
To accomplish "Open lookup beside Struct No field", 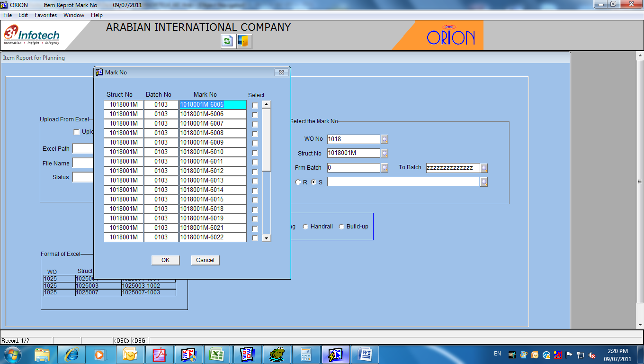I will pos(385,154).
